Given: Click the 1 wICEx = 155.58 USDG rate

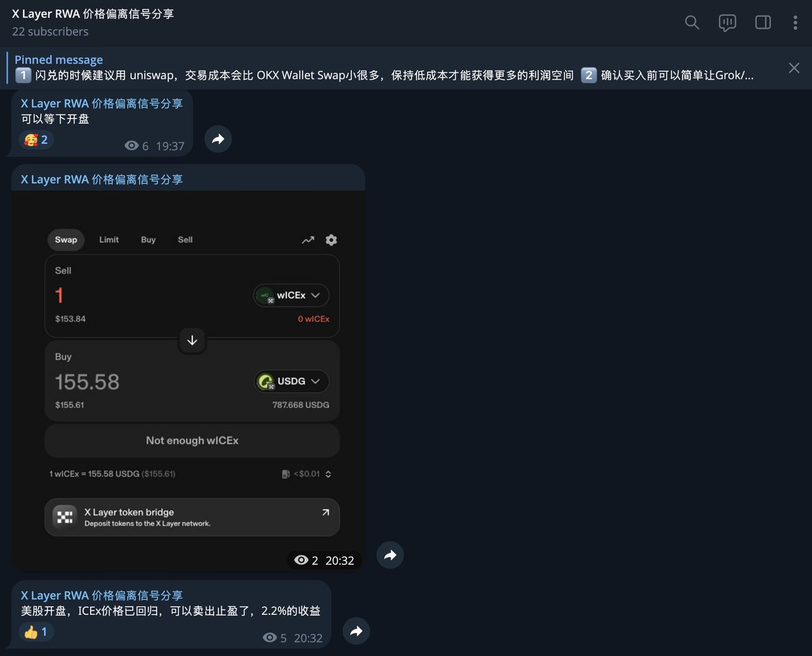Looking at the screenshot, I should pos(112,474).
